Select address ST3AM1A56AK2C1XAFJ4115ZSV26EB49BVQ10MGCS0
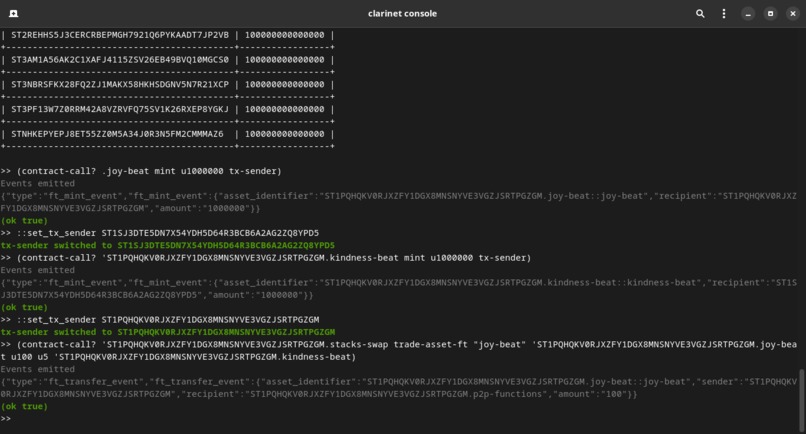This screenshot has width=806, height=434. point(120,60)
